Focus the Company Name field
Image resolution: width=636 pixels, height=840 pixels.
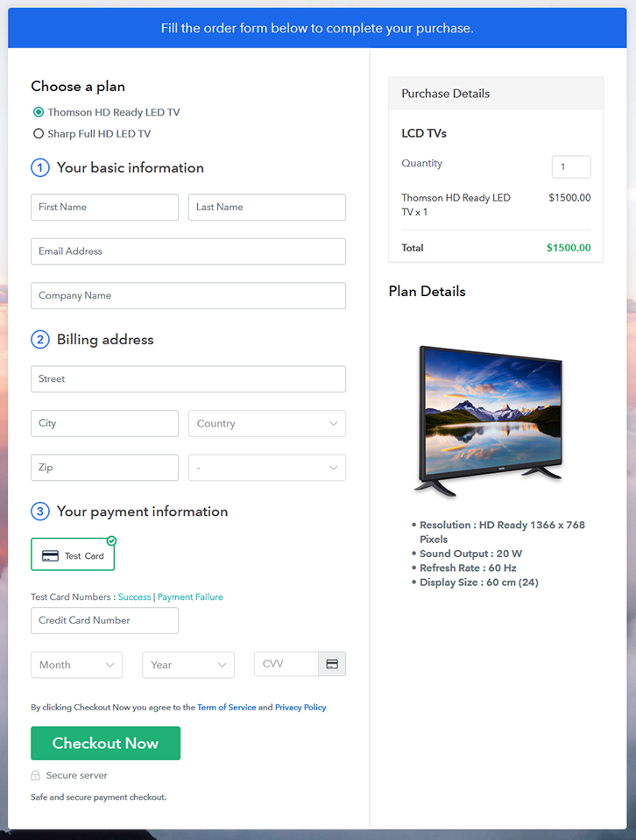pyautogui.click(x=188, y=296)
